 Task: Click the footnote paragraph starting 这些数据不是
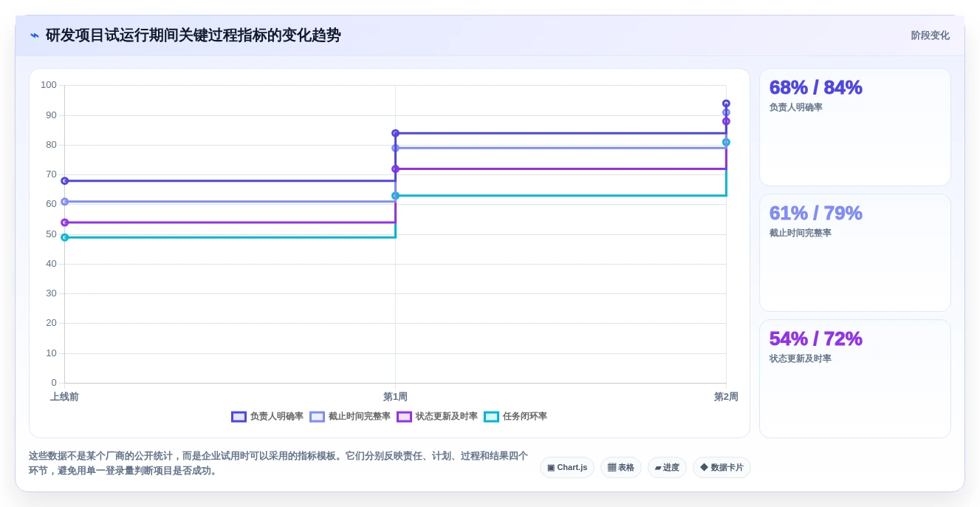click(x=278, y=463)
